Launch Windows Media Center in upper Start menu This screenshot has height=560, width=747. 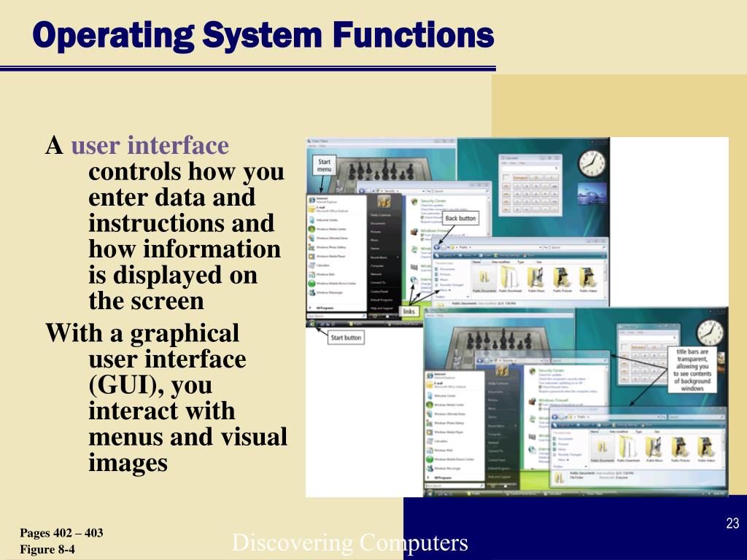(337, 229)
